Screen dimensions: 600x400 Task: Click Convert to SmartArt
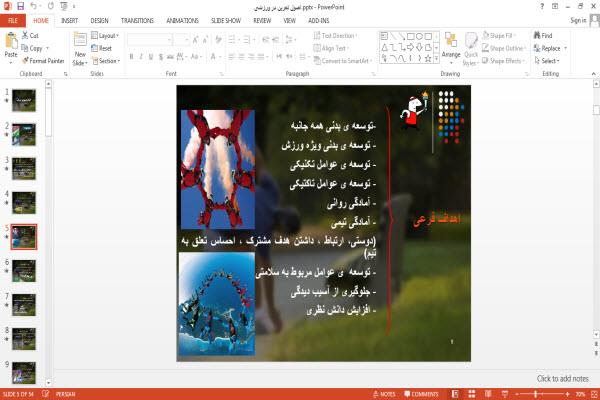click(343, 61)
